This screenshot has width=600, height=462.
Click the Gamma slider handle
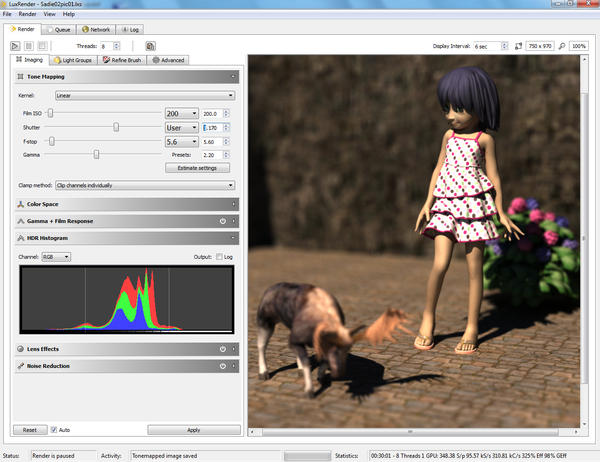[96, 154]
